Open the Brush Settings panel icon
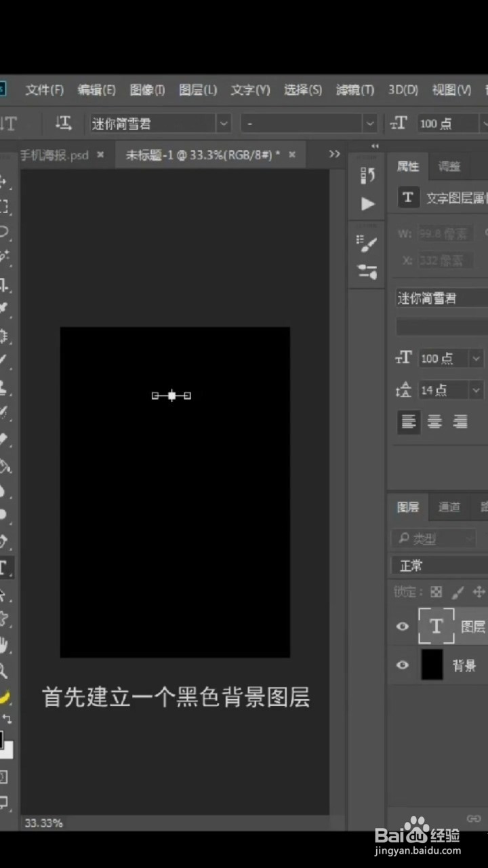Screen dimensions: 488x868 click(368, 272)
